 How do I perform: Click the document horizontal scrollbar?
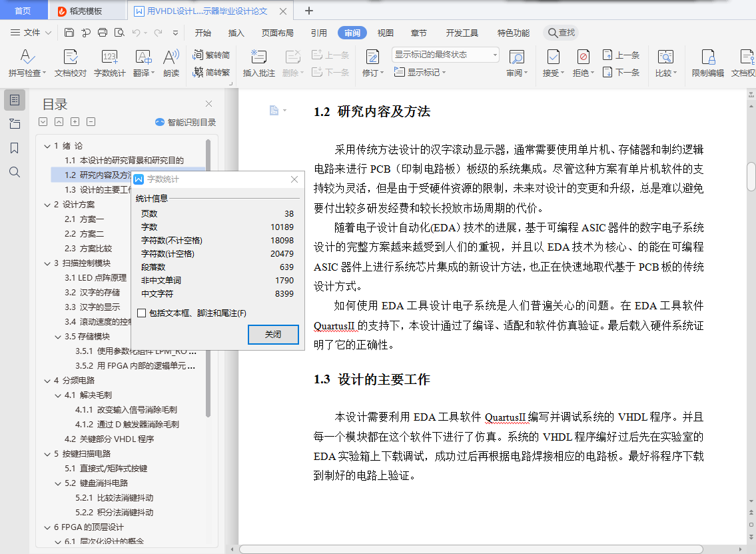(x=470, y=549)
